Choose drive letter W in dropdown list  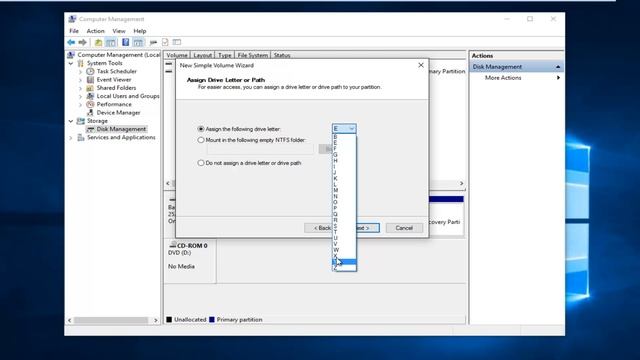click(344, 250)
